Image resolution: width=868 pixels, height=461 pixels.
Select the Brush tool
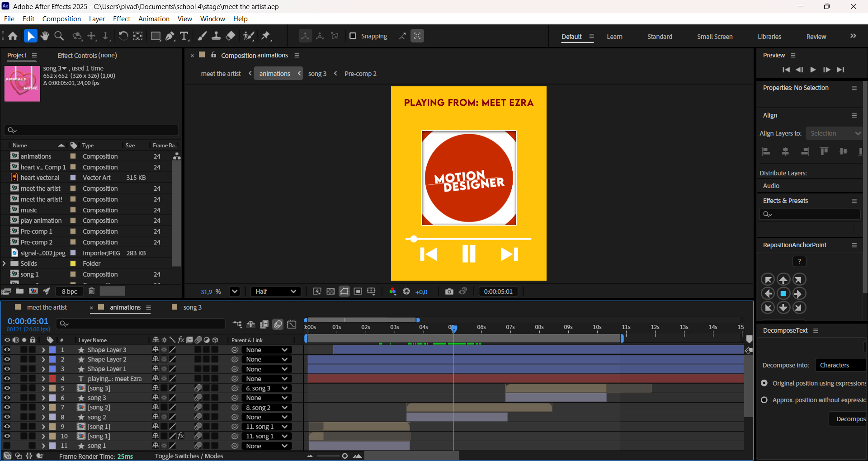coord(202,36)
